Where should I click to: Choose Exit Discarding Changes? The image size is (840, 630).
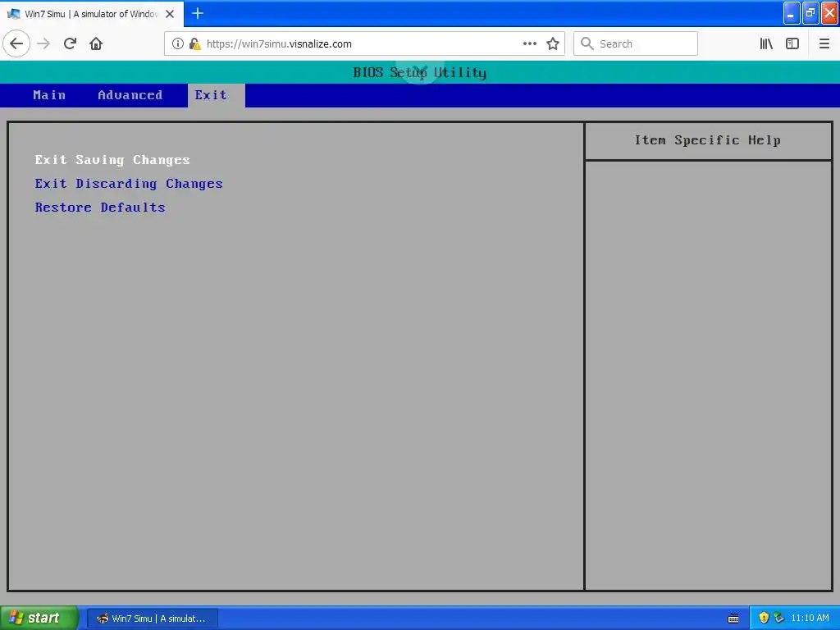(129, 184)
